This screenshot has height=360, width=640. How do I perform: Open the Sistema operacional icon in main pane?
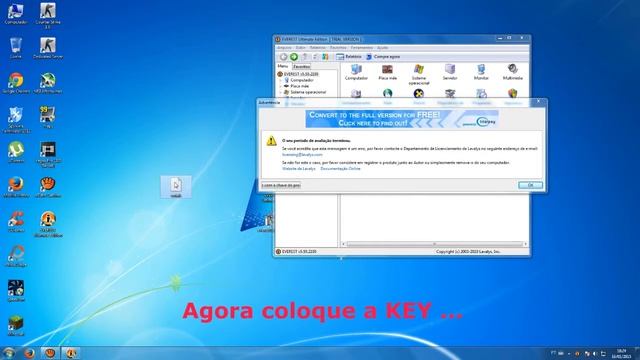click(419, 74)
